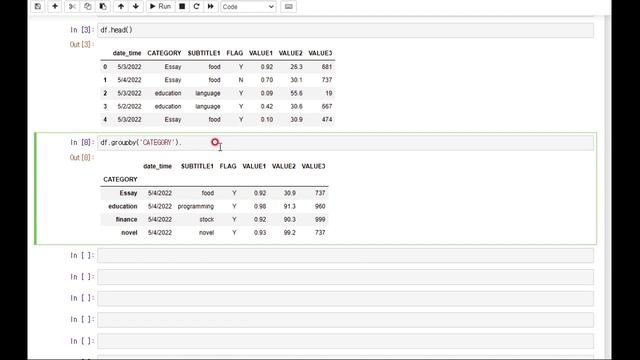Click the df.groupby('CATEGORY') code cell
Viewport: 640px width, 360px height.
coord(345,143)
